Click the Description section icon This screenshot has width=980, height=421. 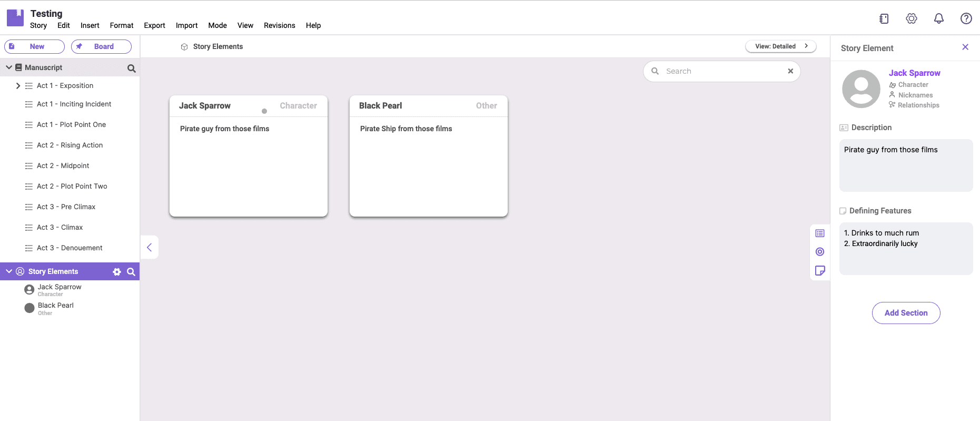[x=844, y=128]
